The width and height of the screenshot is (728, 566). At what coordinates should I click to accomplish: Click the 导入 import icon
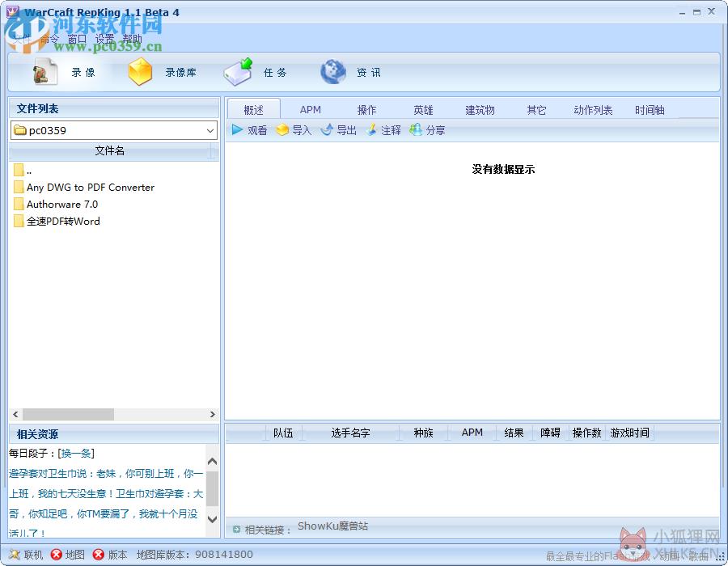[281, 130]
